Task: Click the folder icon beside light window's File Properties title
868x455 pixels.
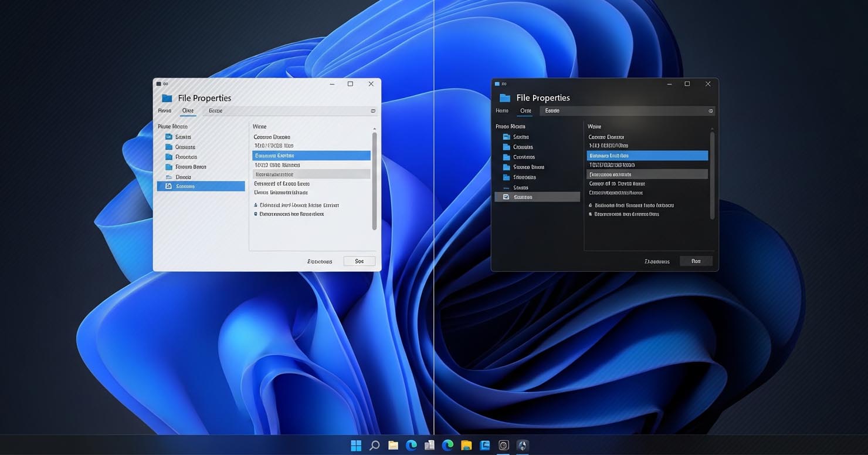Action: 167,98
